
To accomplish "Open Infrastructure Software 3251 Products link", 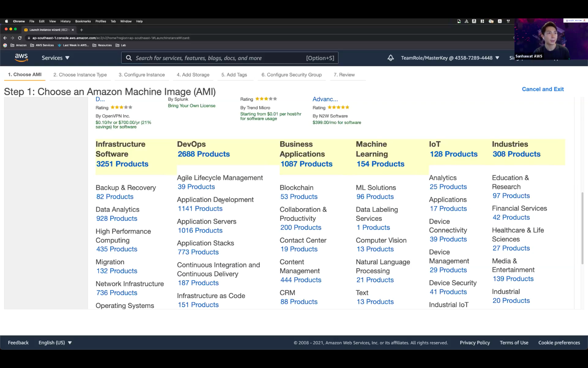I will point(122,164).
